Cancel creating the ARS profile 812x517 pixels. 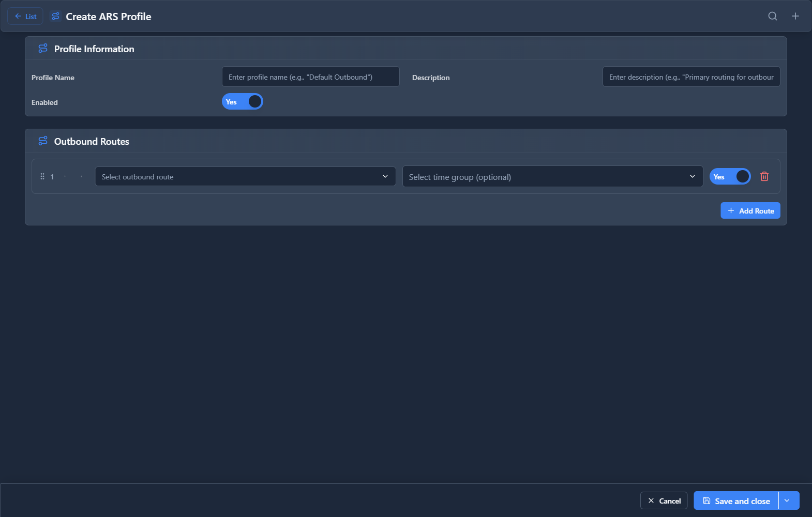click(664, 500)
